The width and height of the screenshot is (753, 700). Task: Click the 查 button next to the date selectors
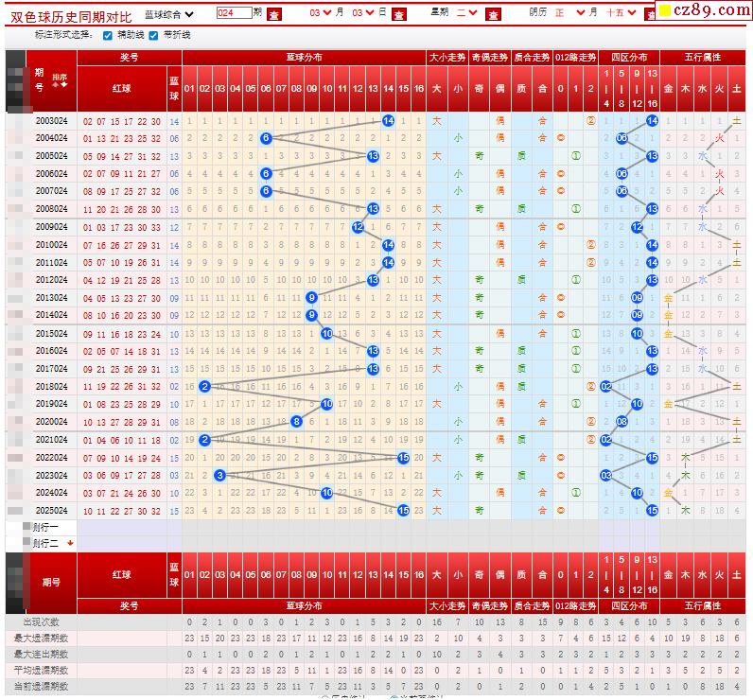(x=399, y=14)
